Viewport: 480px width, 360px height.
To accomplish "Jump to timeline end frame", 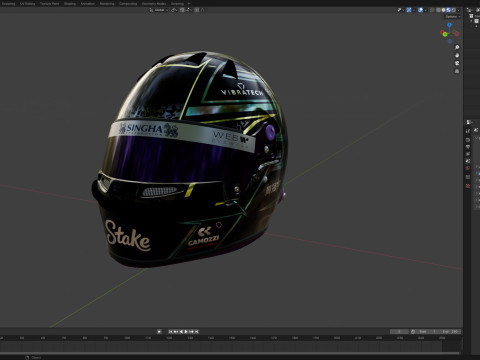I will click(197, 332).
